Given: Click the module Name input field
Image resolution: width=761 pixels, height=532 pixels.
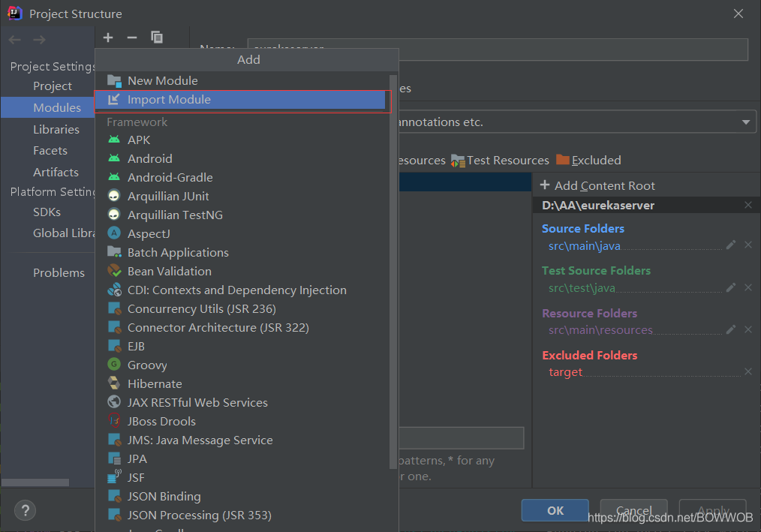Looking at the screenshot, I should [x=498, y=50].
